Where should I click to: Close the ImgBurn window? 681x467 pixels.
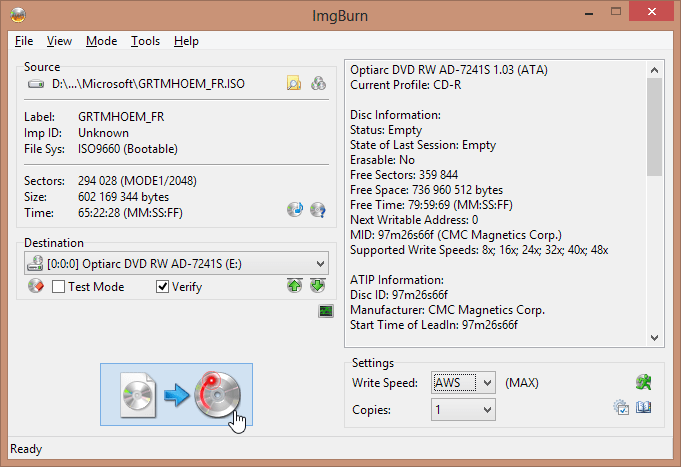(651, 12)
